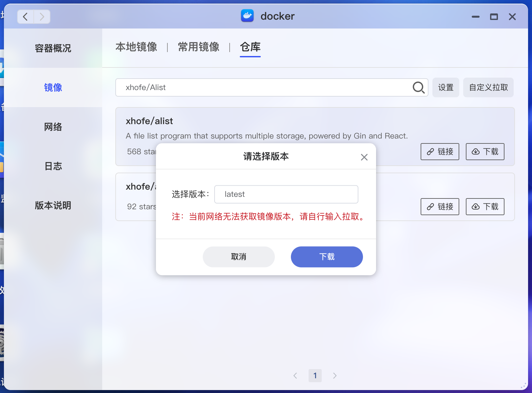Go back with the left arrow

click(x=26, y=17)
